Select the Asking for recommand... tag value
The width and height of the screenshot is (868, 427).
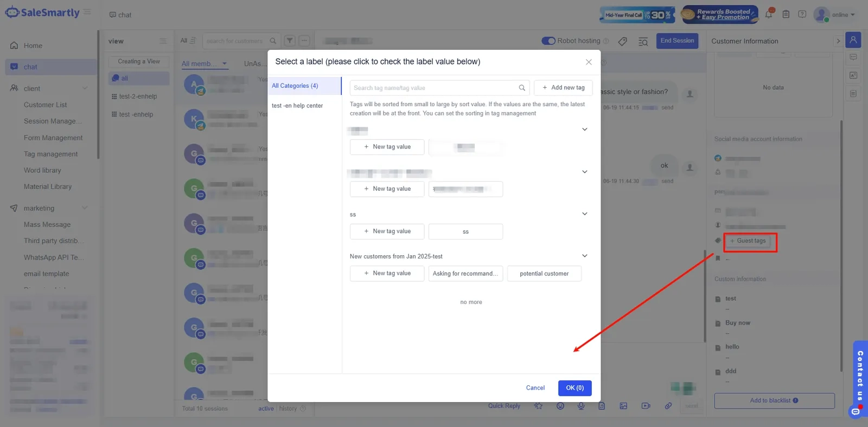pos(466,274)
